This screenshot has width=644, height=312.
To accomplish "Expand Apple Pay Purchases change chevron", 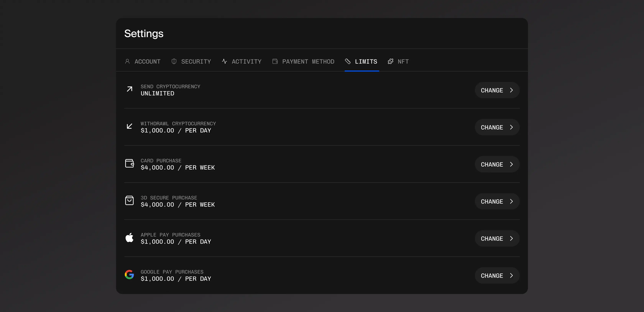I will click(x=511, y=238).
